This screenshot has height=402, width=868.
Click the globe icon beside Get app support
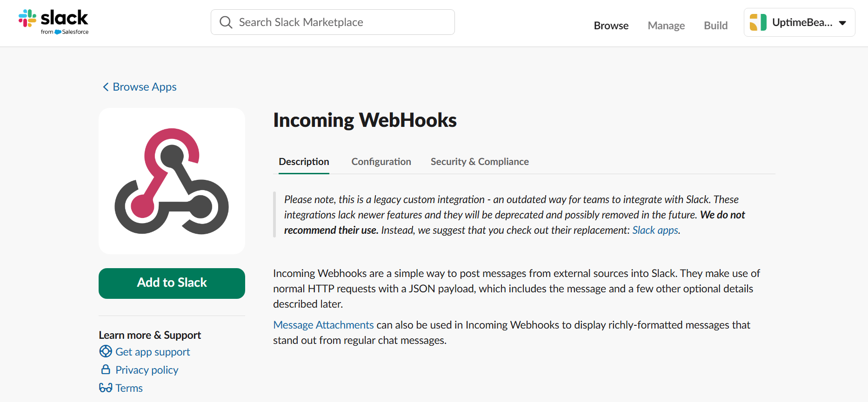click(x=106, y=351)
